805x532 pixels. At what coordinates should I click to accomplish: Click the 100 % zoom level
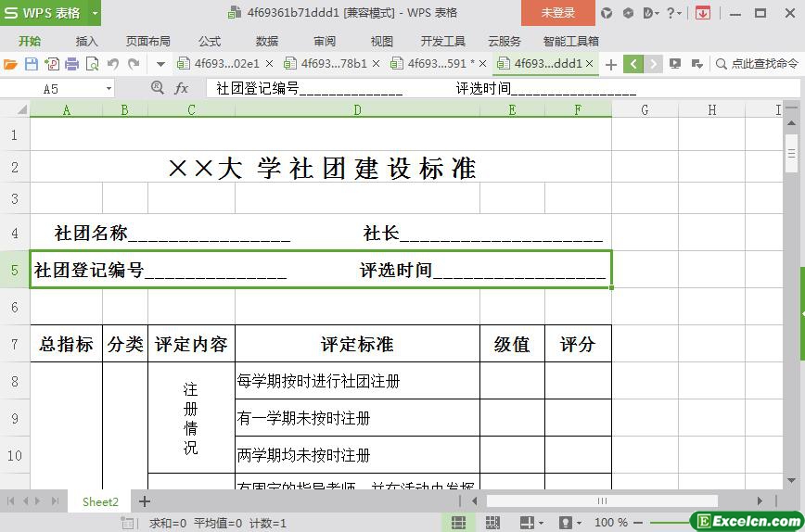pyautogui.click(x=611, y=523)
